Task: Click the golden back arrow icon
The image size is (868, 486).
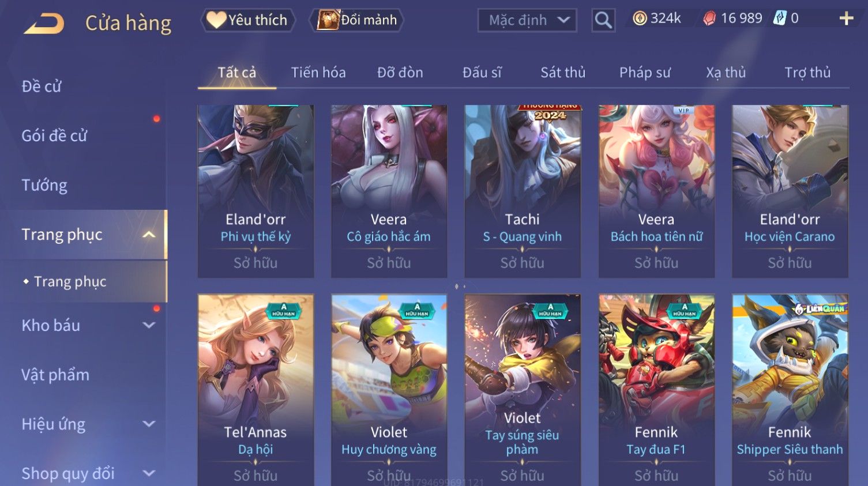Action: [44, 23]
